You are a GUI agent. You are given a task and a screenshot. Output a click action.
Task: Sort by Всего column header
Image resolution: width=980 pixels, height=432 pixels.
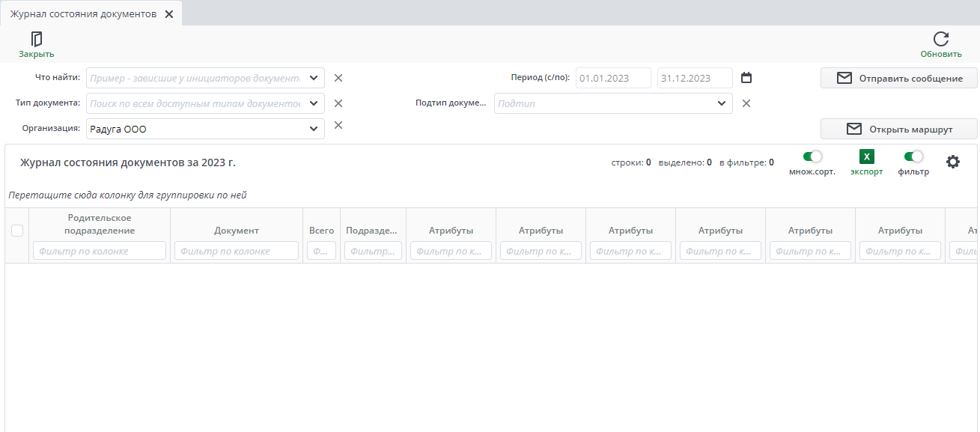322,231
